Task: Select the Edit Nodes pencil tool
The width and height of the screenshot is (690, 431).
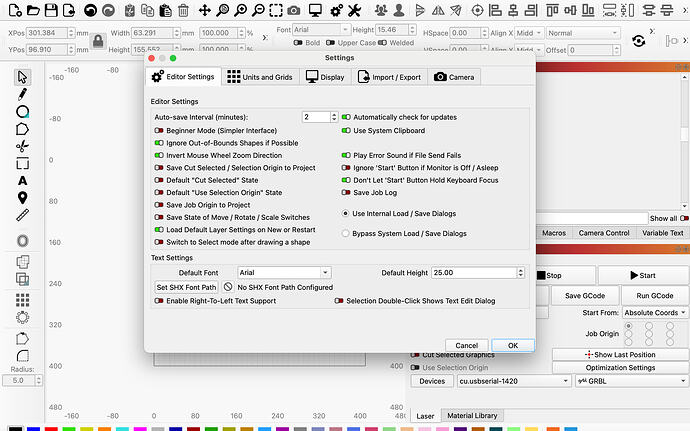Action: [x=22, y=94]
